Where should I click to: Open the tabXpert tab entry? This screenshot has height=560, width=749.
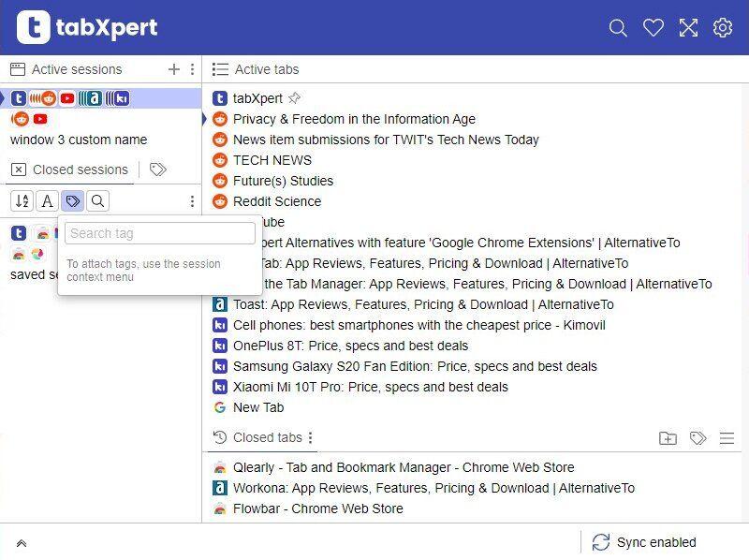click(257, 98)
